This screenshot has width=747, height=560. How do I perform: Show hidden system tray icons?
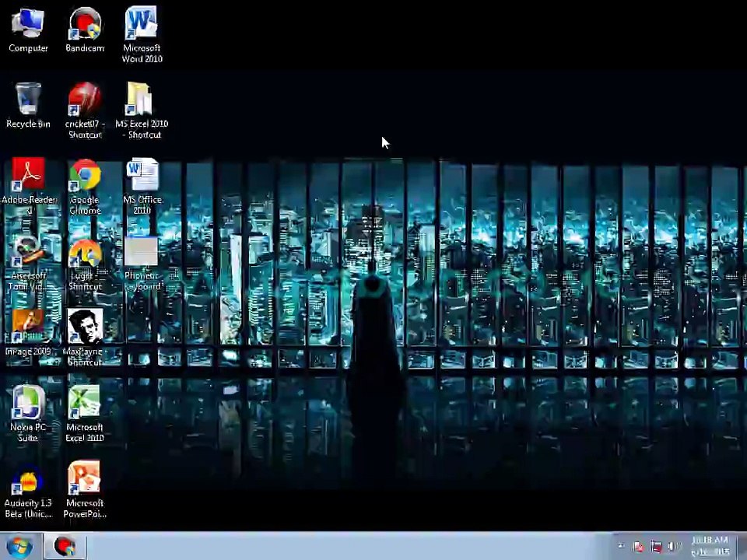(x=621, y=546)
